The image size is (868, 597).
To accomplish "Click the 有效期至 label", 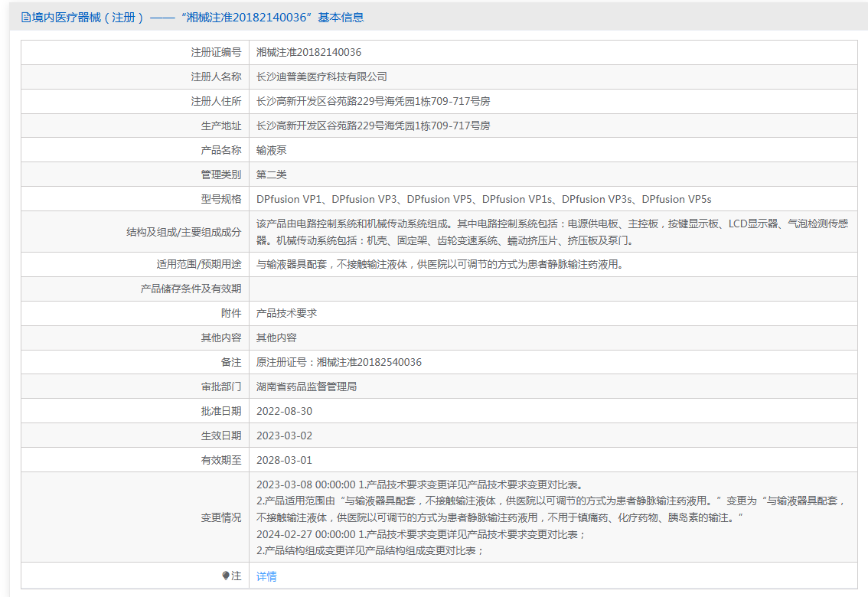I will coord(221,460).
